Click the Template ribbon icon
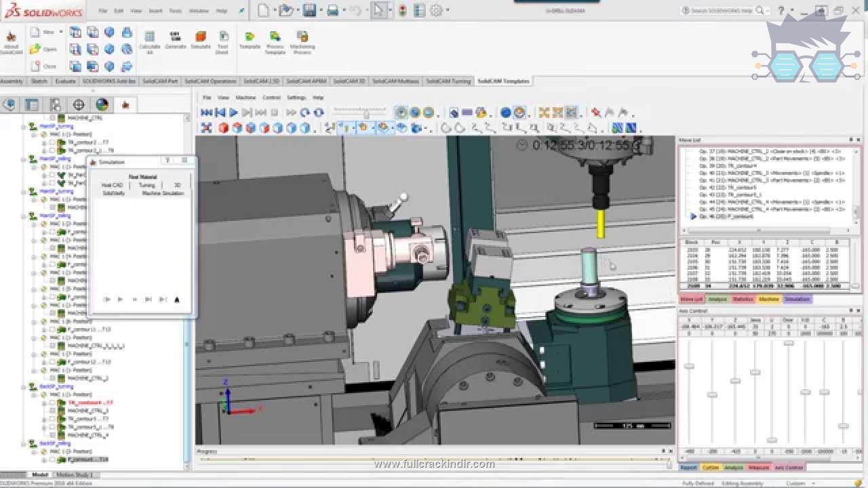The height and width of the screenshot is (488, 868). (x=250, y=40)
